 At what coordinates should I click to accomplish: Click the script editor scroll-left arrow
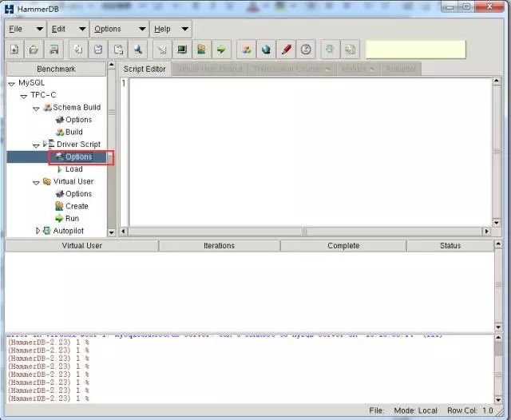(x=124, y=231)
